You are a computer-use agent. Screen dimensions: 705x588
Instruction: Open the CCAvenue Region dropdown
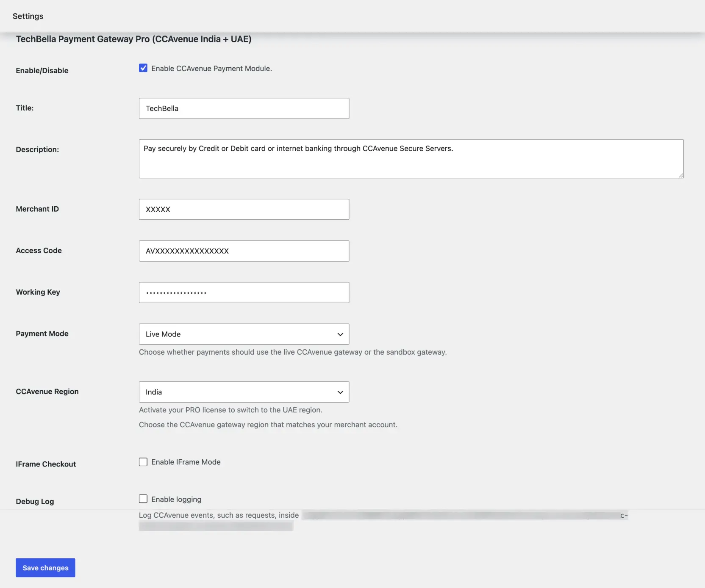coord(244,392)
